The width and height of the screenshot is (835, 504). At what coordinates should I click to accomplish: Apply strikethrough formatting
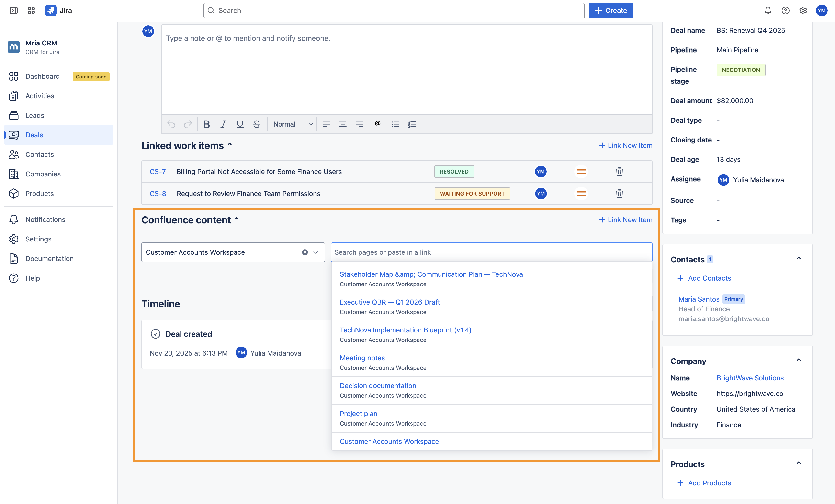257,124
